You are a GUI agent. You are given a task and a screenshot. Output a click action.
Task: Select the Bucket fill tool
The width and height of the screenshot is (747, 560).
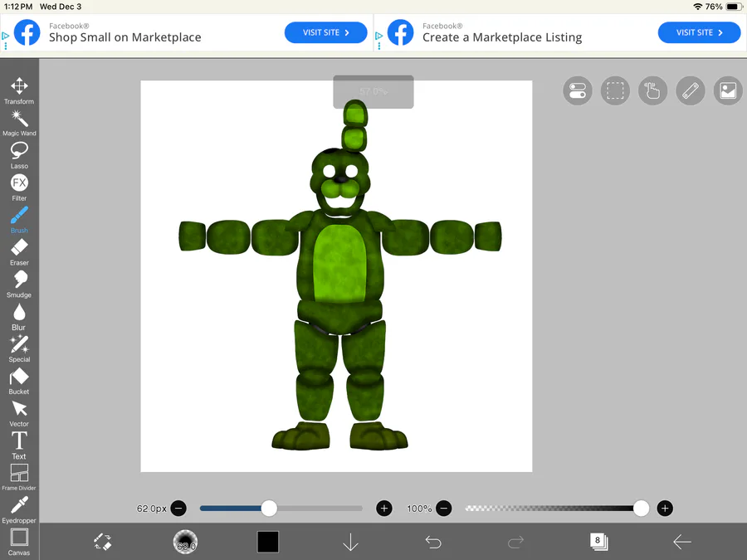[19, 381]
